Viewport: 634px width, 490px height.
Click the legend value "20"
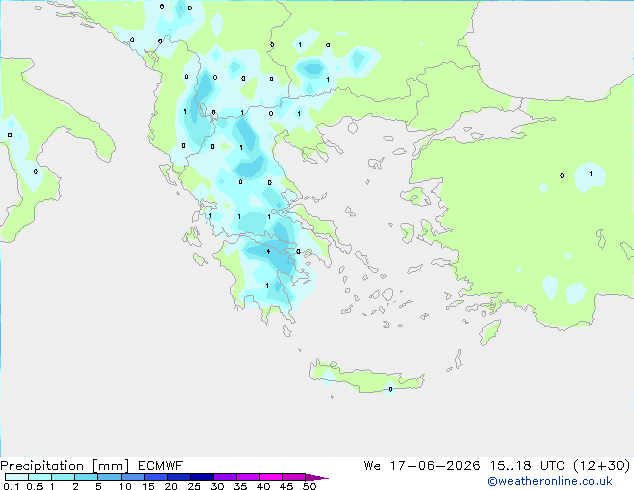click(171, 486)
